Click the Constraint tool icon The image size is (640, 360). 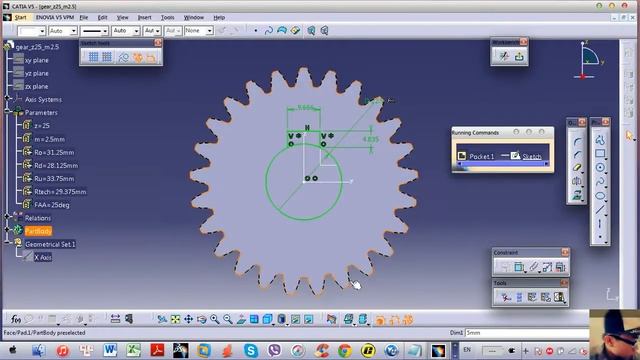tap(519, 267)
